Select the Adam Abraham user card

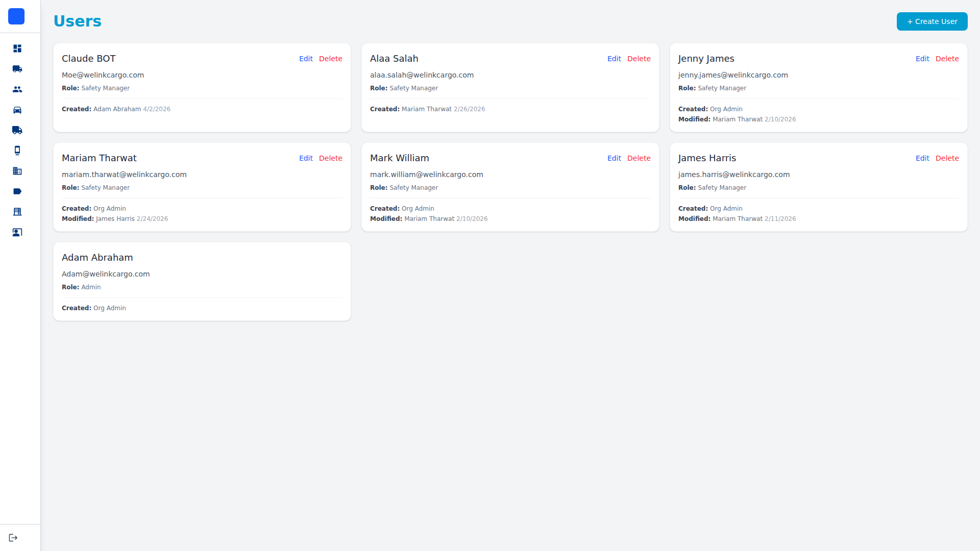coord(202,281)
